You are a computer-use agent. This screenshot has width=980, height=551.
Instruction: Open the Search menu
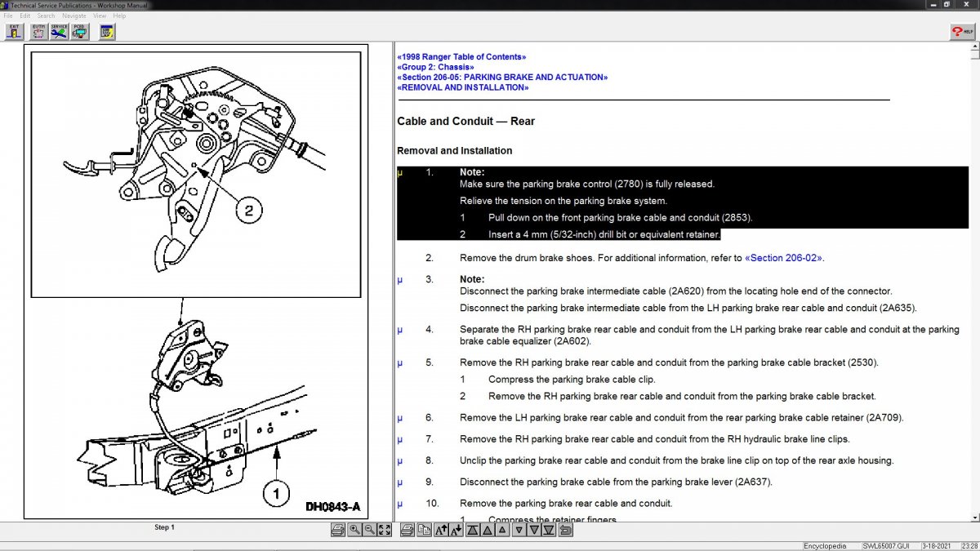[46, 16]
